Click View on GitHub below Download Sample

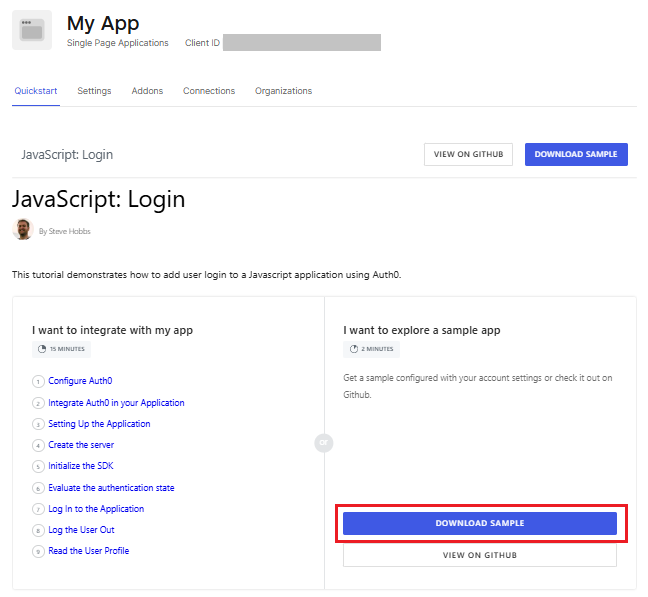480,555
